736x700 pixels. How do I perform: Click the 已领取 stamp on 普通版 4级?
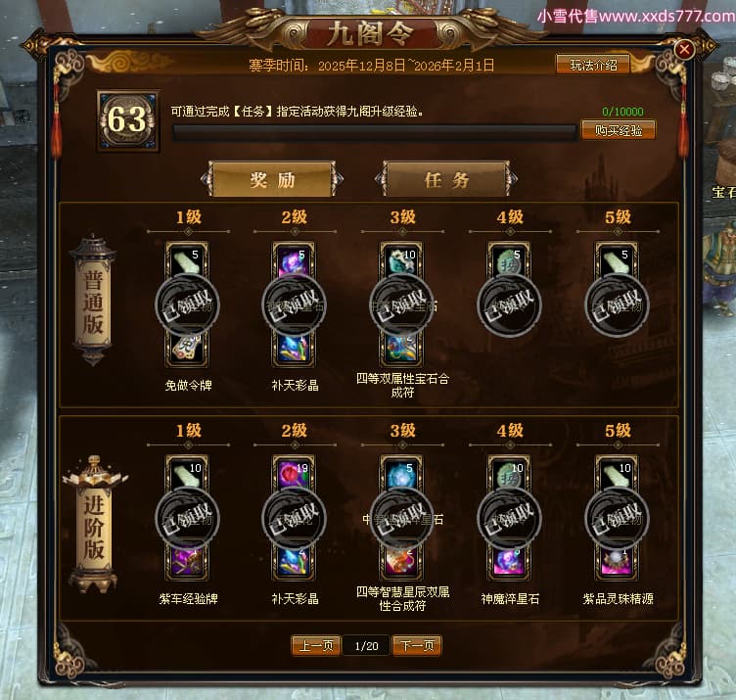509,304
